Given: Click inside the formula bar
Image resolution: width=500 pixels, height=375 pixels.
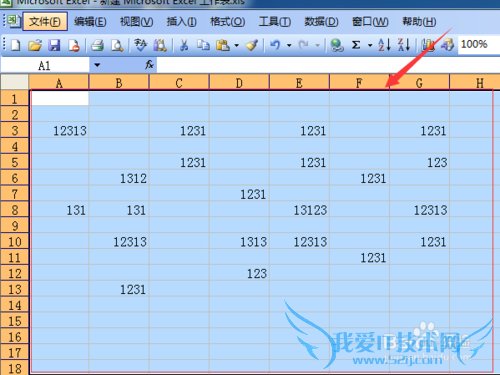Looking at the screenshot, I should click(x=328, y=65).
